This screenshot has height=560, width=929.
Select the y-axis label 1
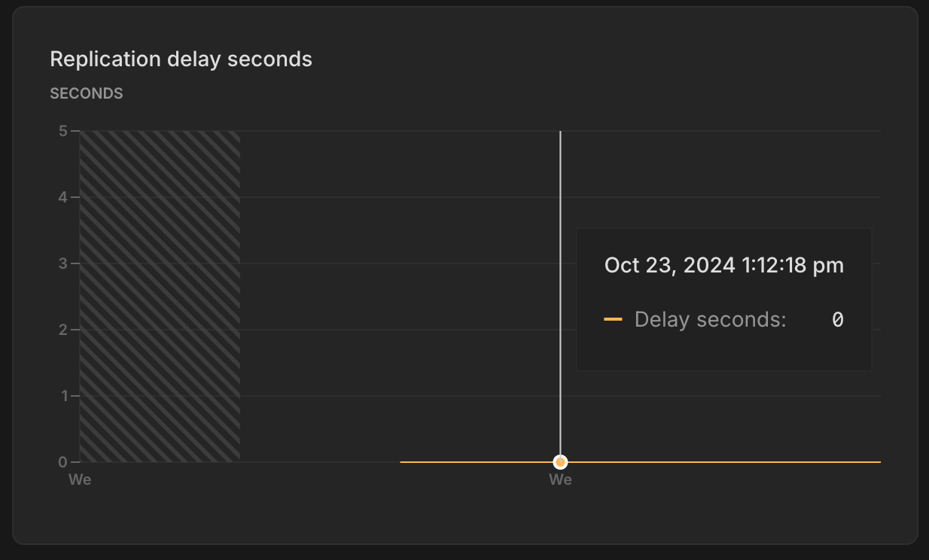click(x=63, y=396)
